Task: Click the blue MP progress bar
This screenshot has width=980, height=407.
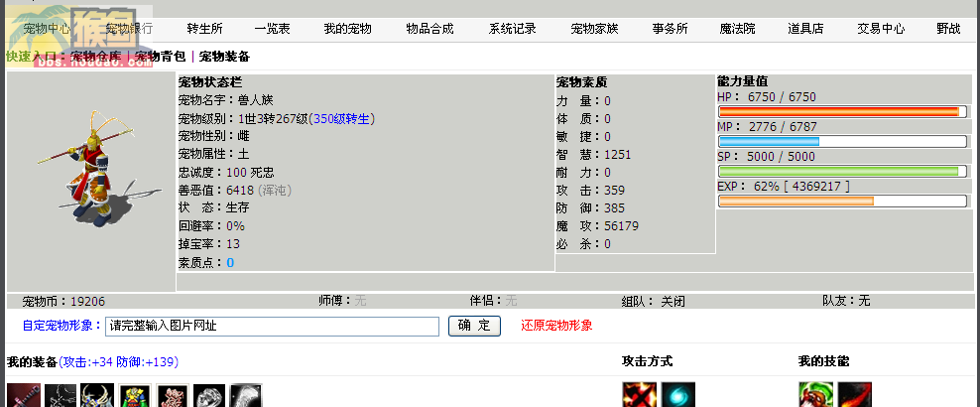Action: pyautogui.click(x=843, y=141)
